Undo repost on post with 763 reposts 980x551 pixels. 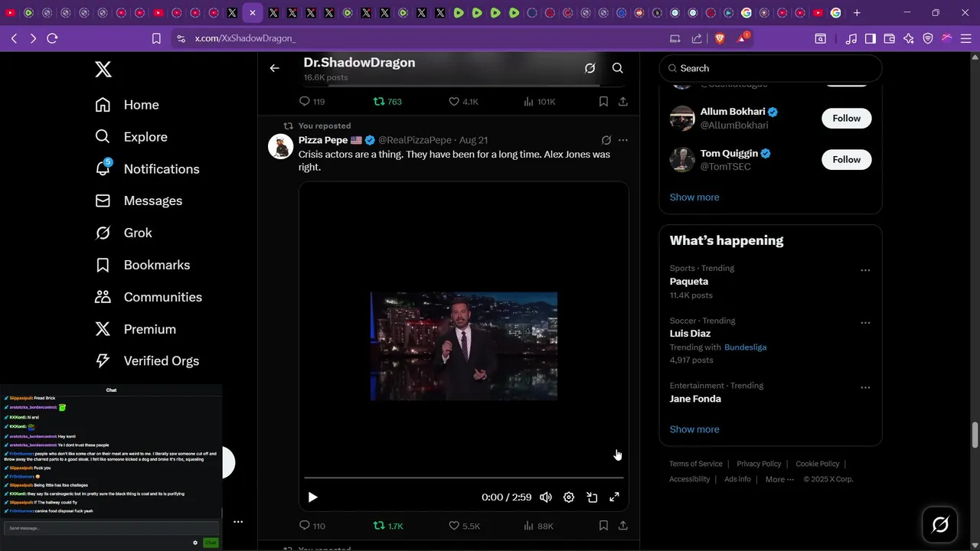coord(387,101)
